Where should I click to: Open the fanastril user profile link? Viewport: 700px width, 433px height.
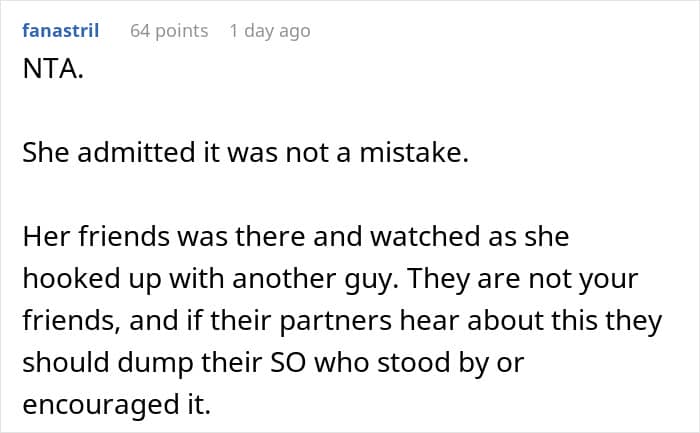[x=61, y=30]
